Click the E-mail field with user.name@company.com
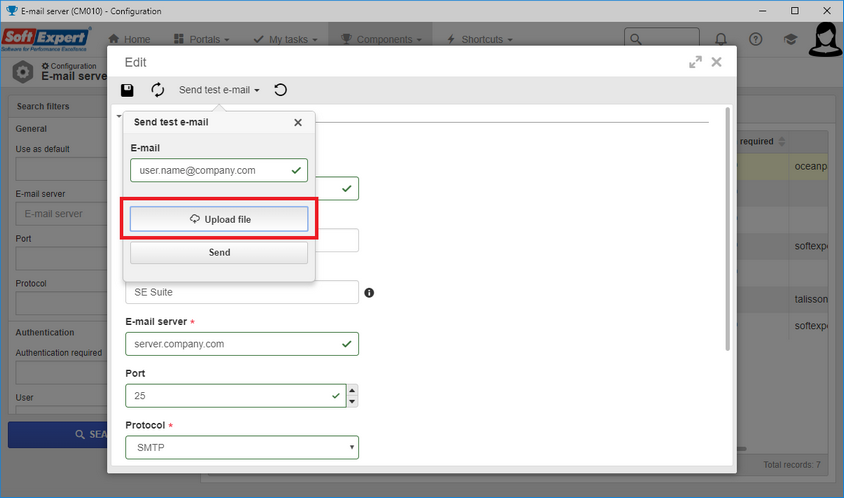Image resolution: width=844 pixels, height=498 pixels. pos(219,170)
